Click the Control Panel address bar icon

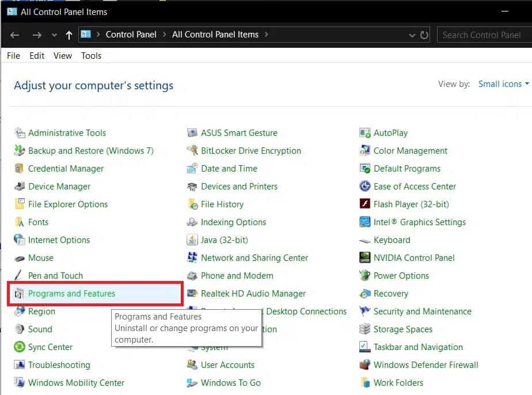tap(86, 35)
